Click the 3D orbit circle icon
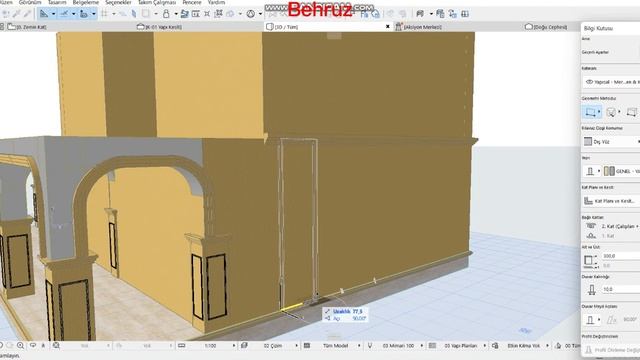Image resolution: width=640 pixels, height=360 pixels. click(251, 14)
